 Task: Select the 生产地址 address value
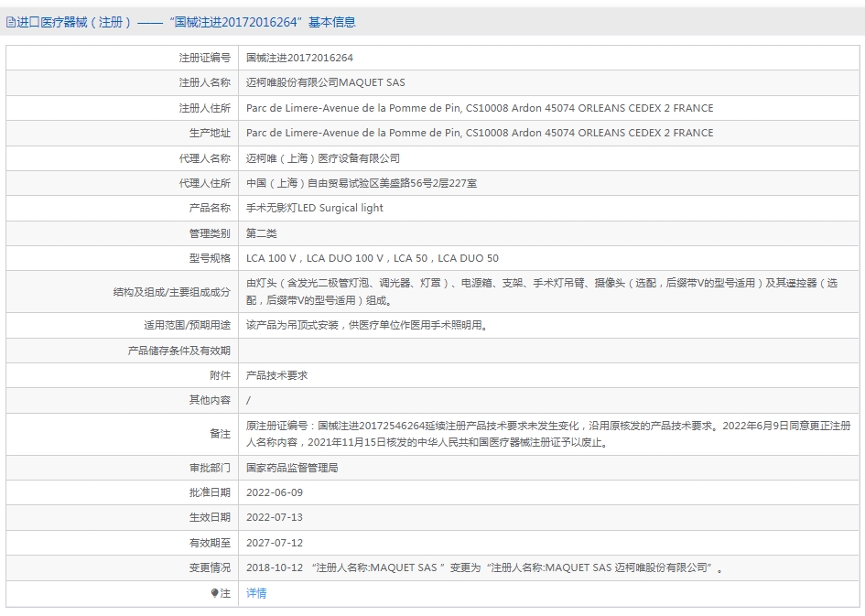[x=480, y=133]
